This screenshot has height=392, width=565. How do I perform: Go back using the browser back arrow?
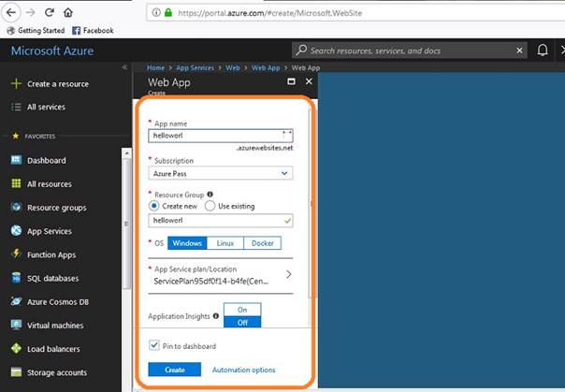pyautogui.click(x=11, y=12)
